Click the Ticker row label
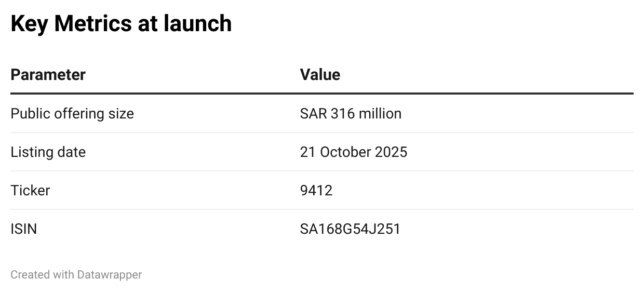The height and width of the screenshot is (292, 644). 30,191
